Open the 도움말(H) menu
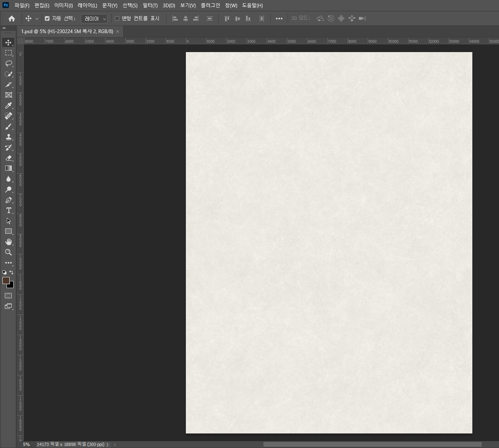The height and width of the screenshot is (448, 499). click(253, 5)
